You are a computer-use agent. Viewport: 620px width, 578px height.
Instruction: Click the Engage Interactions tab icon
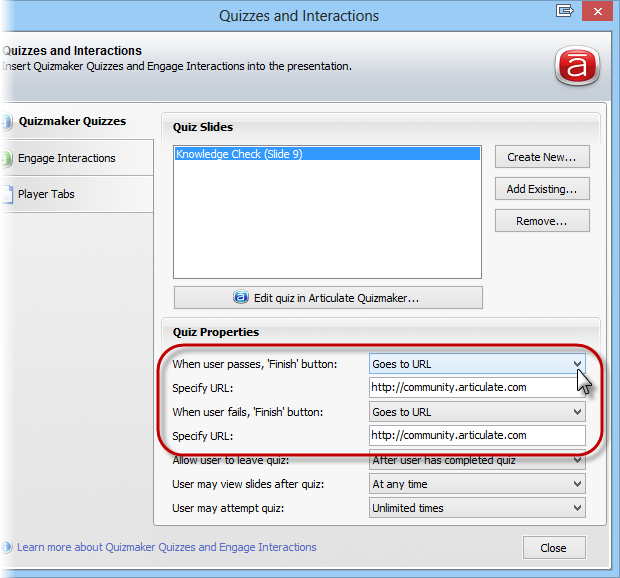coord(6,158)
